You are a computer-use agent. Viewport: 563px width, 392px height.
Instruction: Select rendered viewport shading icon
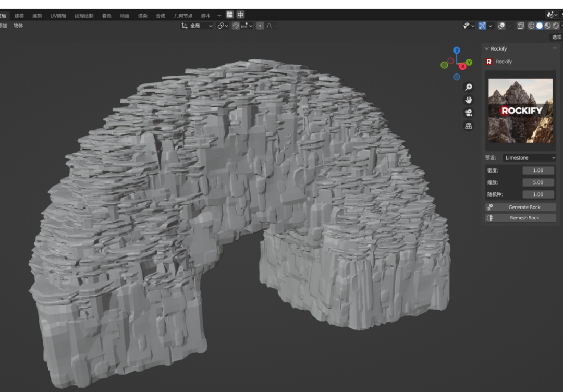pos(556,26)
